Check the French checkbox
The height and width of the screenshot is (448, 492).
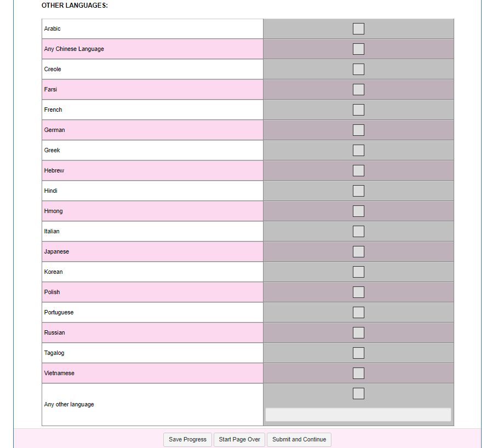click(358, 110)
